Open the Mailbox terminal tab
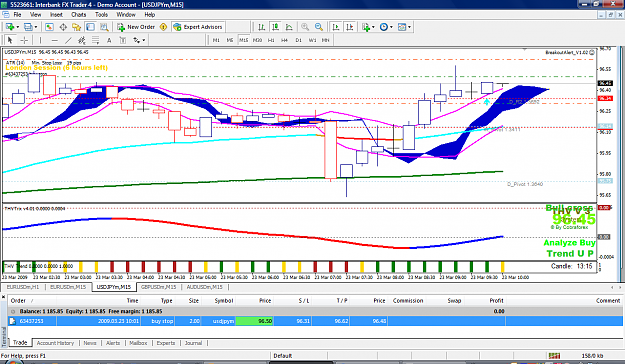625x364 pixels. 138,343
